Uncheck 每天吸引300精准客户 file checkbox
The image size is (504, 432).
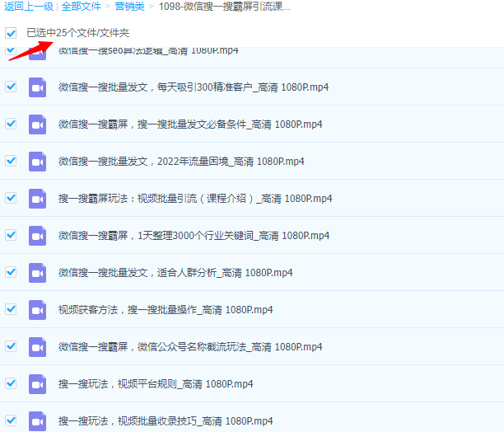[11, 87]
